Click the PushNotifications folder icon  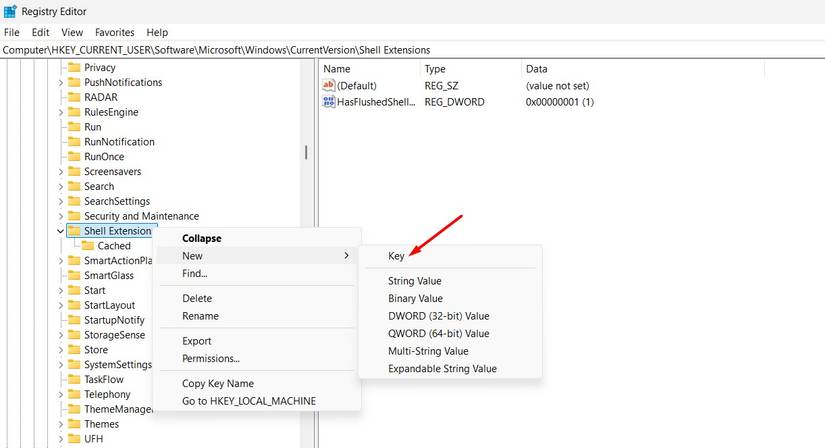pyautogui.click(x=74, y=82)
